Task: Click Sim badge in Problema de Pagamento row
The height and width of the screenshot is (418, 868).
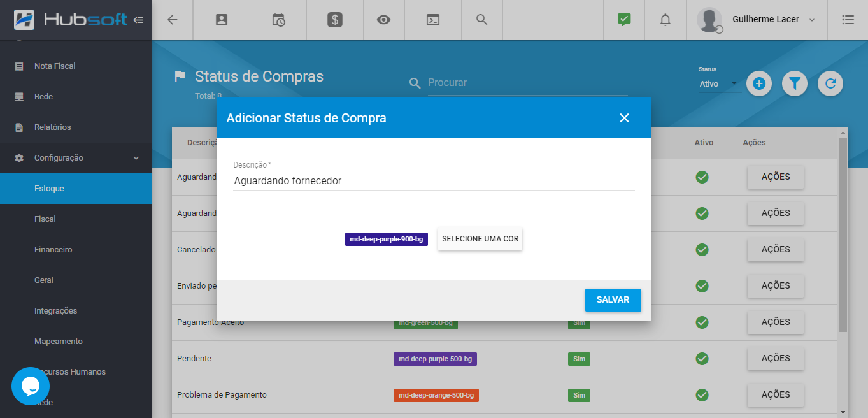Action: pyautogui.click(x=579, y=396)
